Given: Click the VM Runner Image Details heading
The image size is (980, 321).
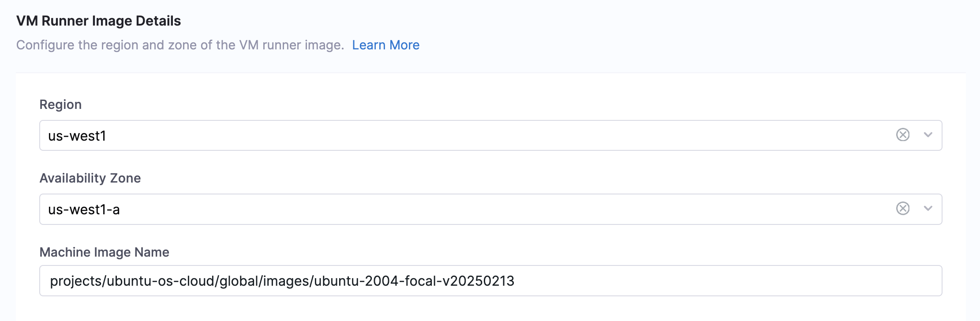Looking at the screenshot, I should (98, 21).
